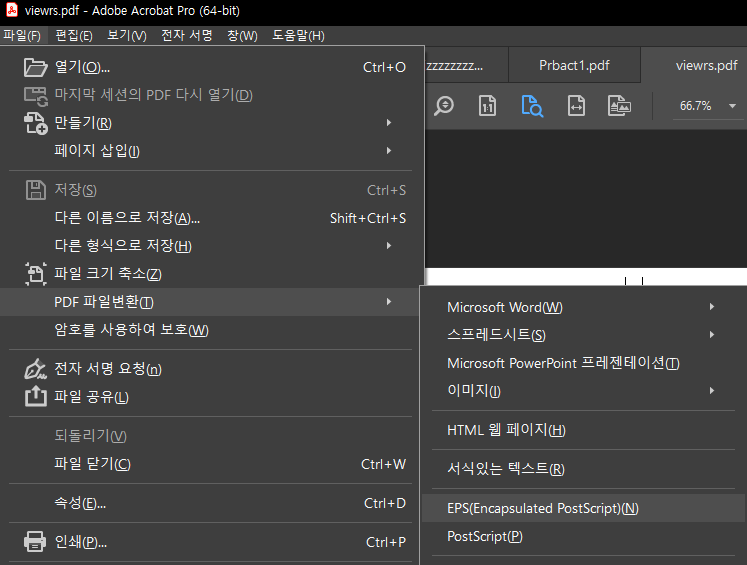Expand the 만들기(R) submenu arrow
The height and width of the screenshot is (565, 747).
389,123
